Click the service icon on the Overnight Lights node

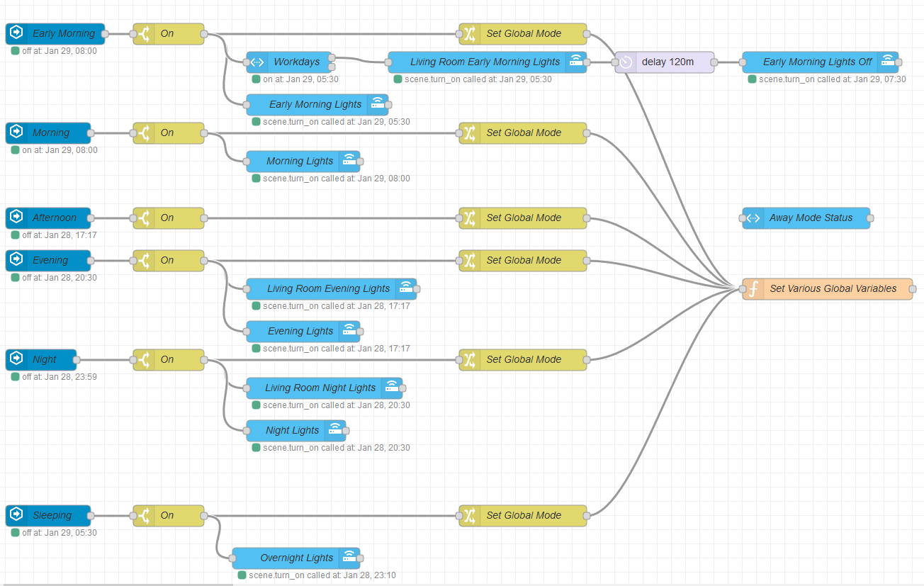349,558
